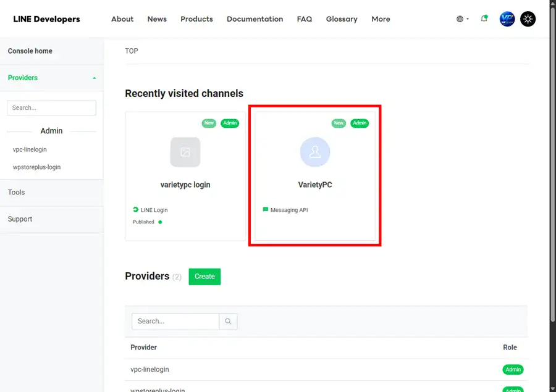Open the Products menu

pyautogui.click(x=196, y=19)
